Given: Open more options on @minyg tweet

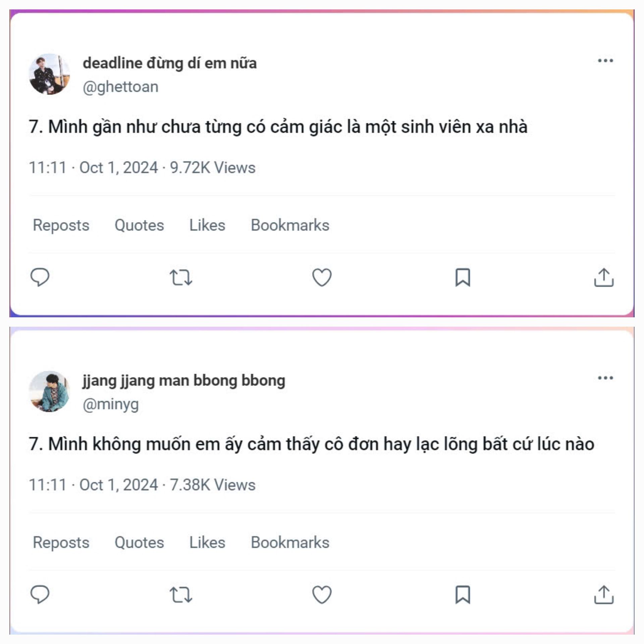Looking at the screenshot, I should tap(605, 378).
